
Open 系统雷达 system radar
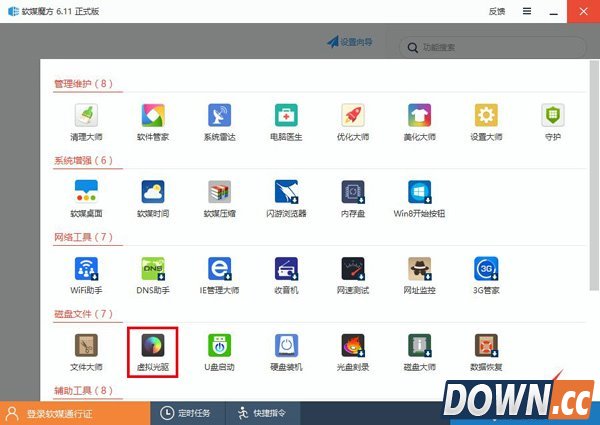219,122
